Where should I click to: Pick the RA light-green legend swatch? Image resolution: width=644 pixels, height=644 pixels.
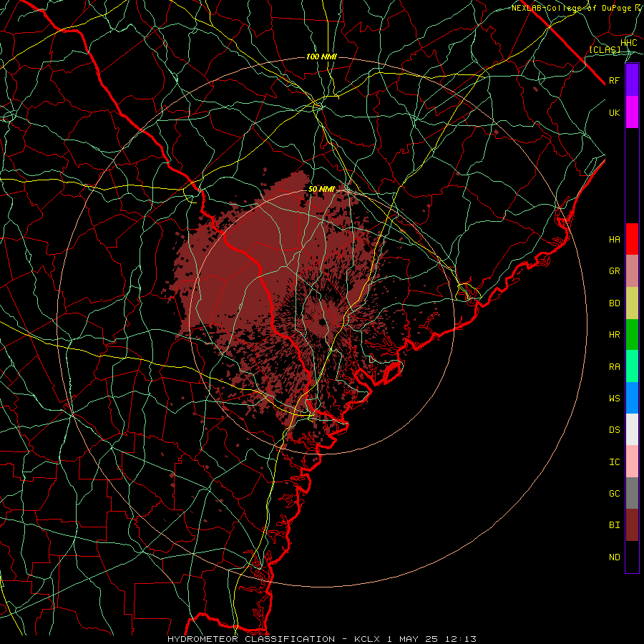[x=632, y=366]
